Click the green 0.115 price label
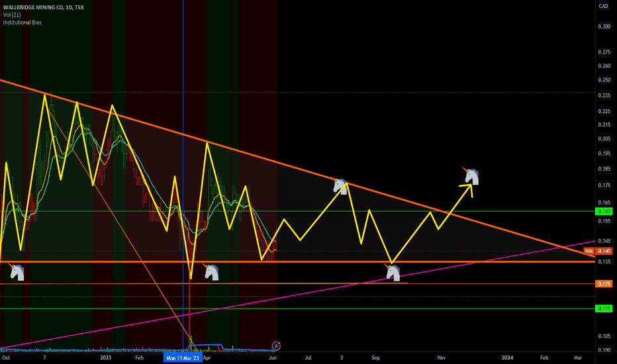Image resolution: width=617 pixels, height=364 pixels. point(604,308)
